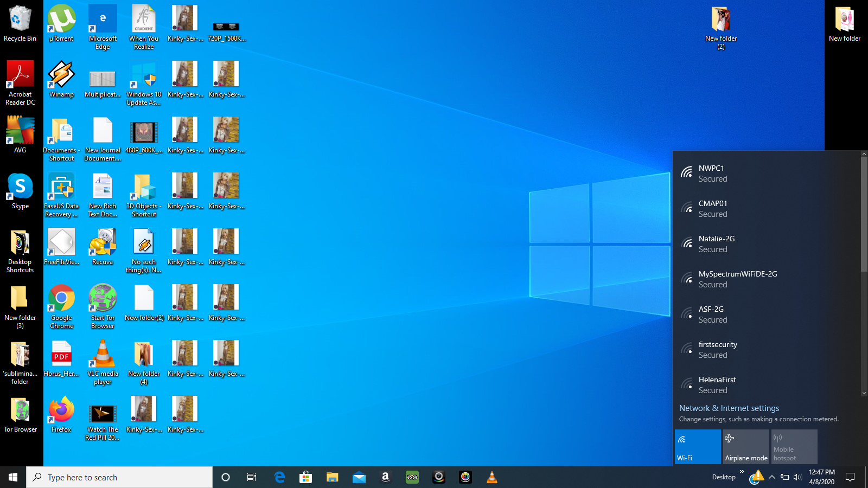Open the taskbar clock showing 12:47 PM

[821, 477]
